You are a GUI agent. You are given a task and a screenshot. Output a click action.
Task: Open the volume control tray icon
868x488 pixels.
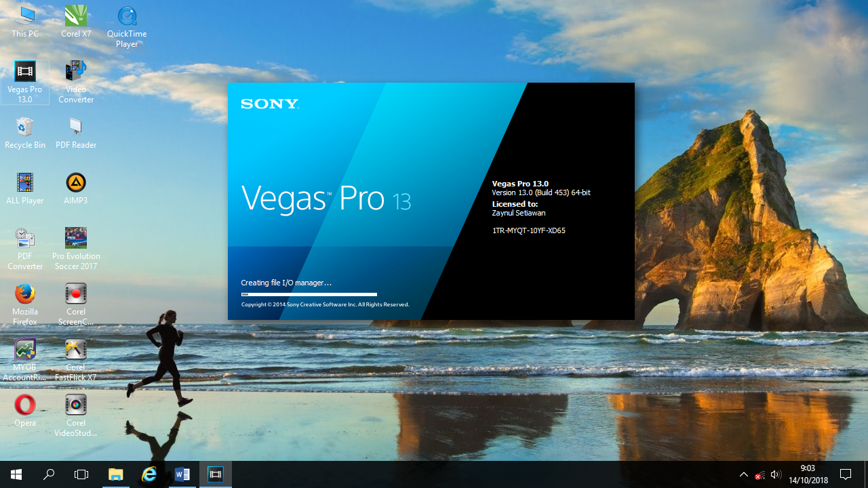pyautogui.click(x=776, y=474)
